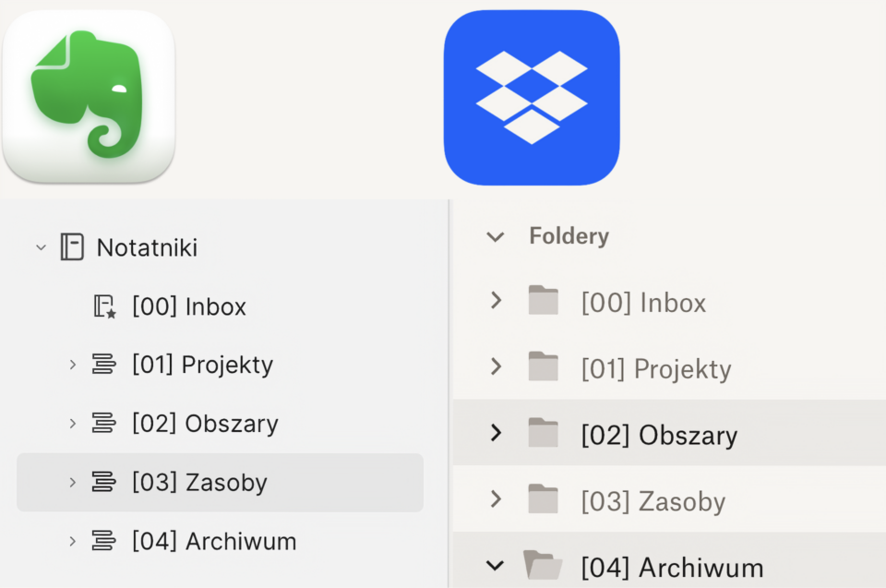Click the folder icon of Dropbox [00] Inbox
886x588 pixels.
[x=544, y=301]
